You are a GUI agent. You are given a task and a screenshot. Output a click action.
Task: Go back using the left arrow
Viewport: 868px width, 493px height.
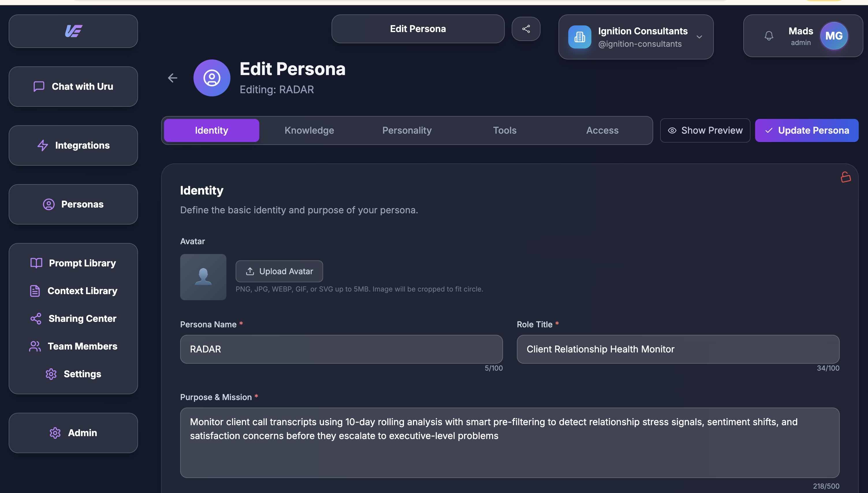tap(172, 78)
